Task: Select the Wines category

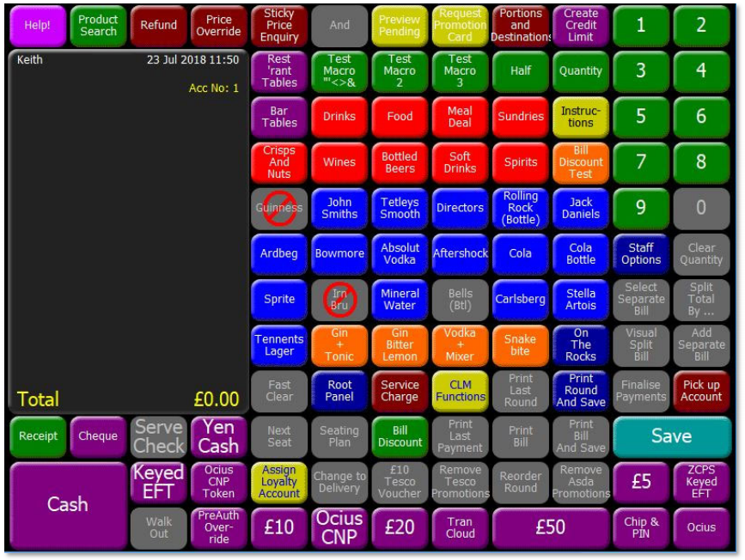Action: coord(339,162)
